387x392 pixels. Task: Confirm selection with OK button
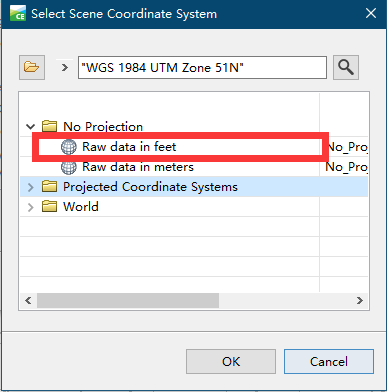231,362
